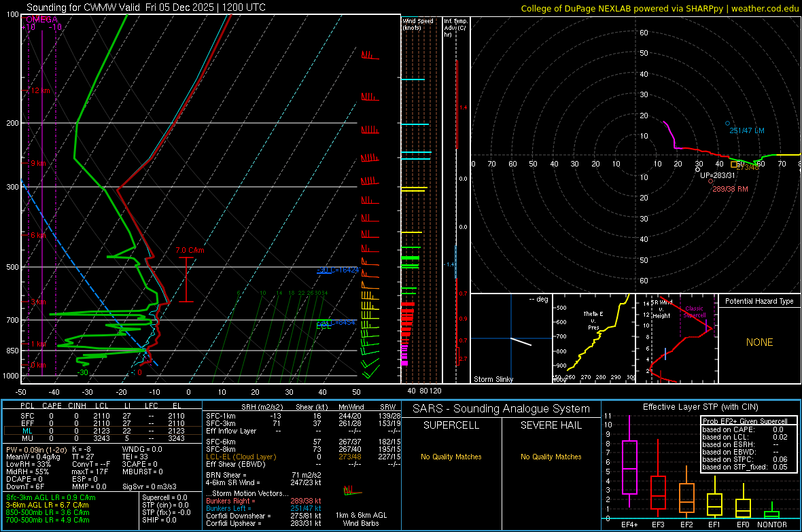Click the CINH column header
The width and height of the screenshot is (802, 532).
point(77,406)
